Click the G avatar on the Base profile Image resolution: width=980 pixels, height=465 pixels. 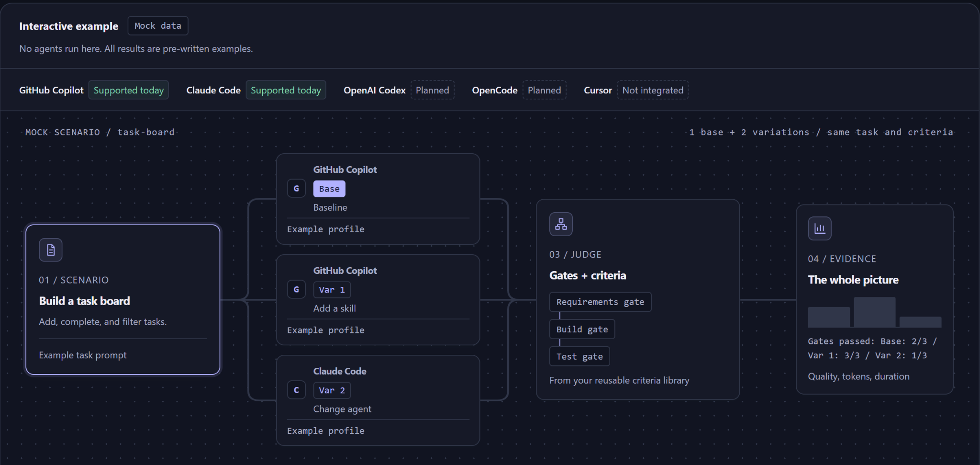296,189
